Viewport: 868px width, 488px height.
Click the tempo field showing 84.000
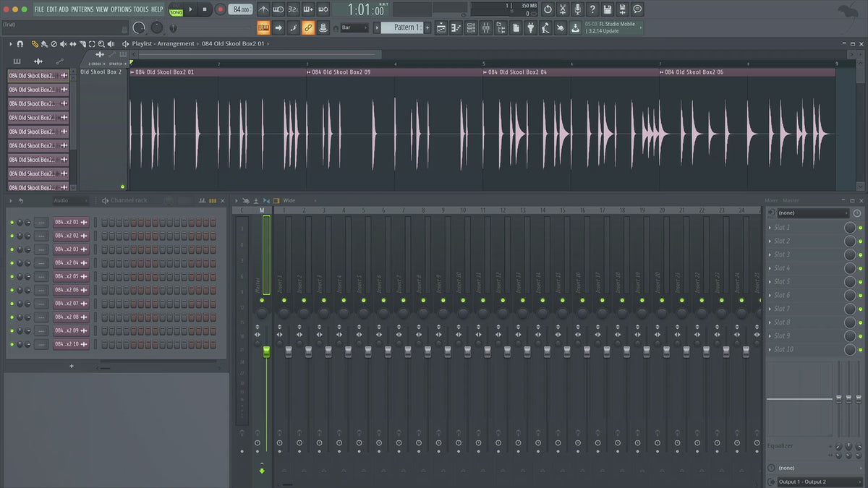(x=240, y=9)
